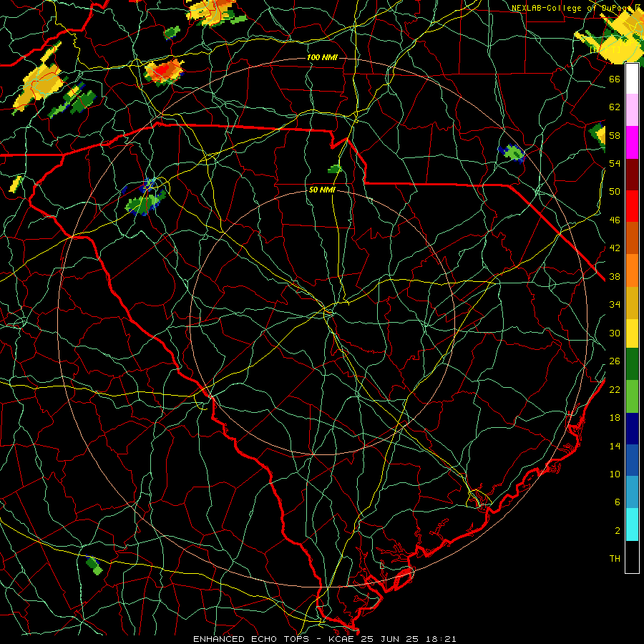Choose the dark maroon legend swatch
The width and height of the screenshot is (644, 644).
(632, 175)
